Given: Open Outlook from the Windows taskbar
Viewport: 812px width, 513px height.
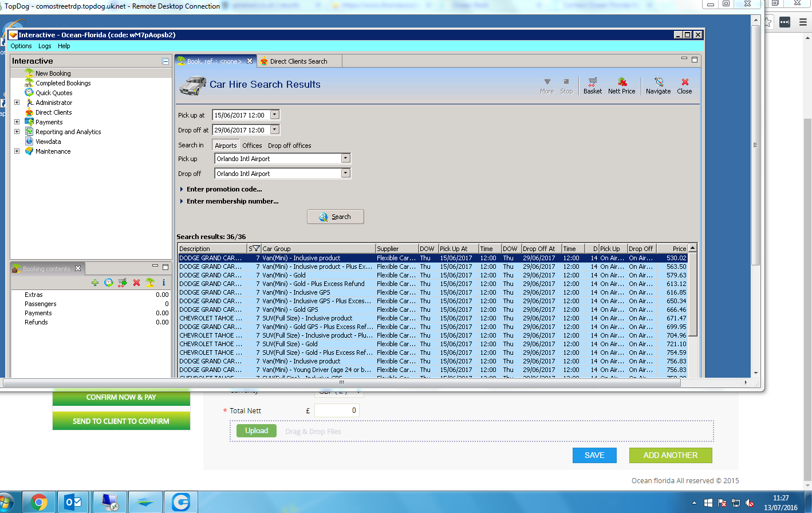Looking at the screenshot, I should click(x=73, y=502).
